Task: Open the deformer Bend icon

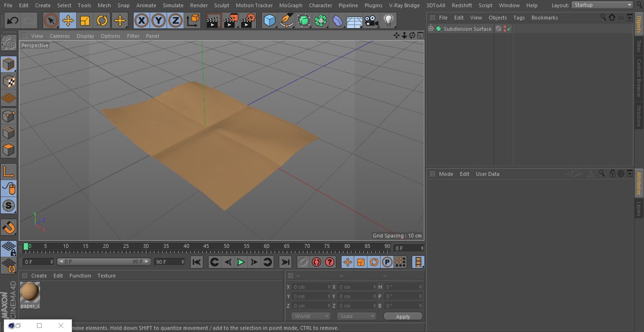Action: pos(337,21)
